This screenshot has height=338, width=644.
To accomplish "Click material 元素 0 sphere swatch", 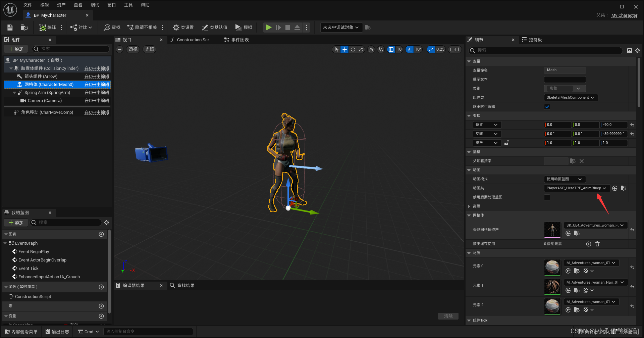I will 552,267.
